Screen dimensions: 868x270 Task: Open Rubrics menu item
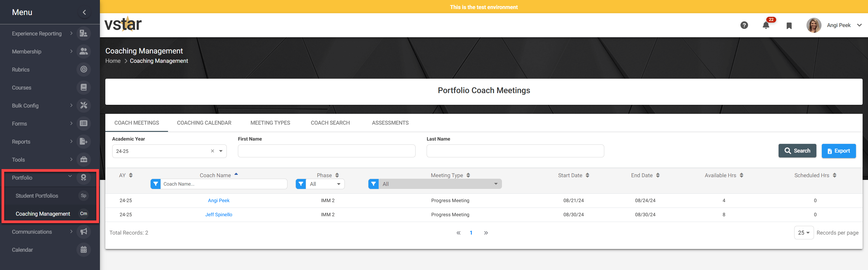tap(21, 69)
